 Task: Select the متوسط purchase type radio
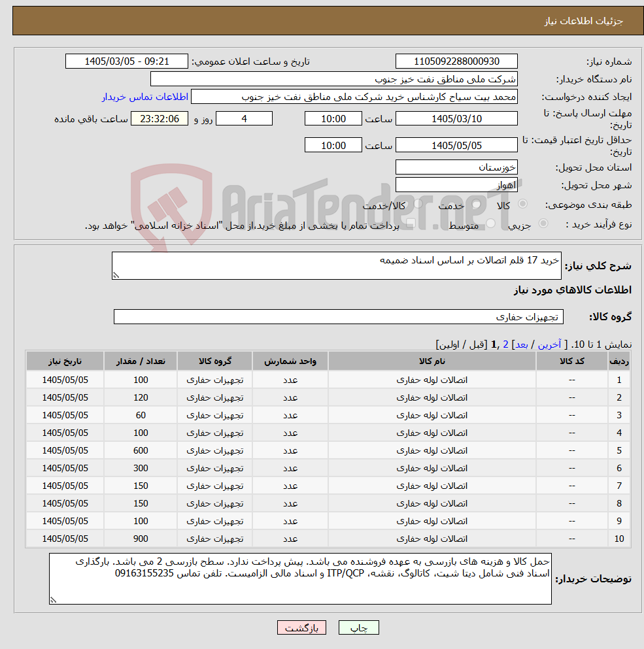(x=491, y=224)
